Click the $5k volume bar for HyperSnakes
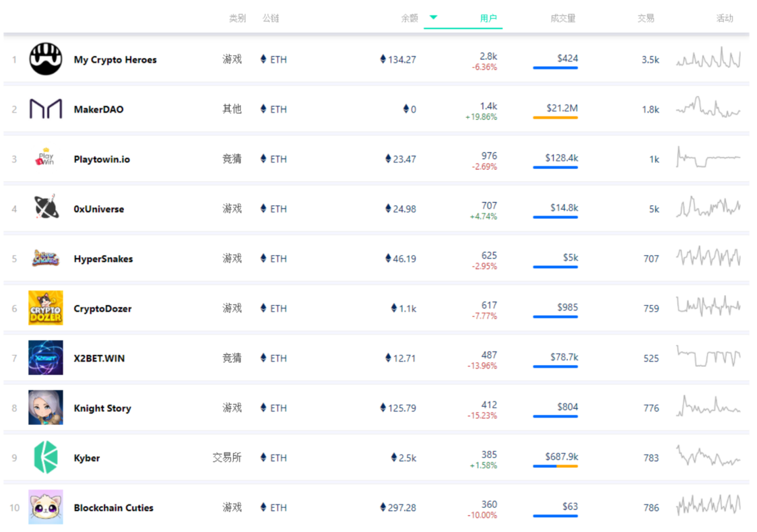The height and width of the screenshot is (532, 757). (x=555, y=267)
